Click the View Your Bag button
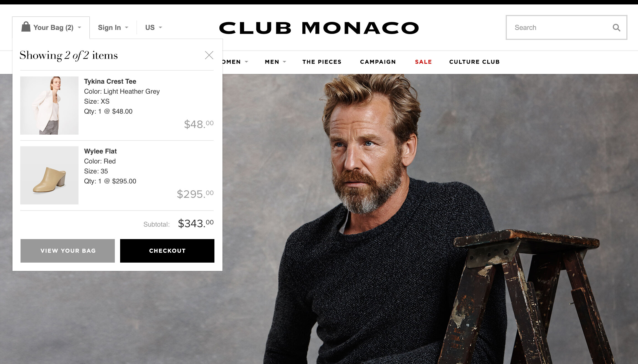This screenshot has height=364, width=638. pos(68,251)
